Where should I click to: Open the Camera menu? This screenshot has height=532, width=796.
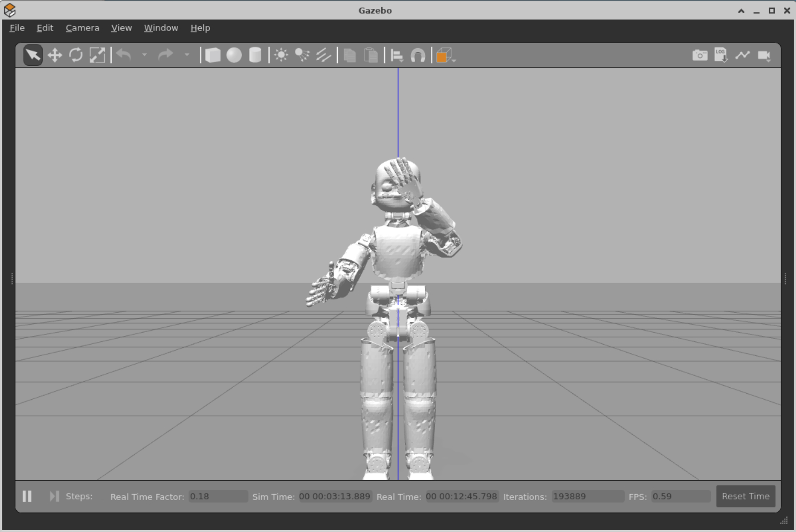pyautogui.click(x=82, y=28)
